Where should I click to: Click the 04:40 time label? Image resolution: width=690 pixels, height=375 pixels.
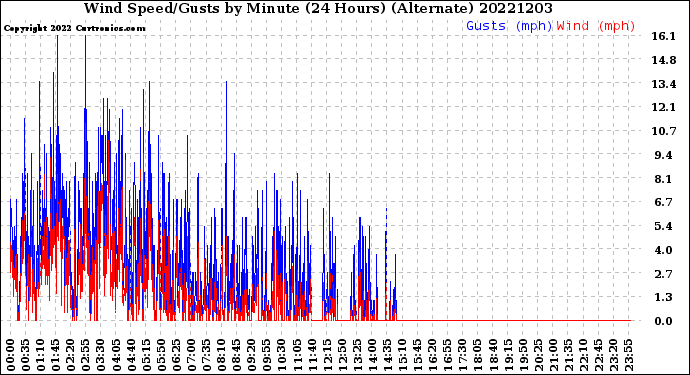(131, 355)
